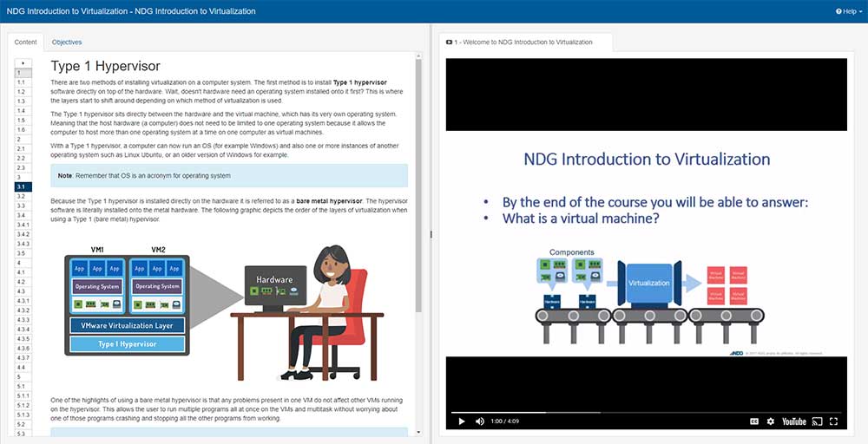
Task: Go to section 3.4 in the index
Action: coord(23,215)
